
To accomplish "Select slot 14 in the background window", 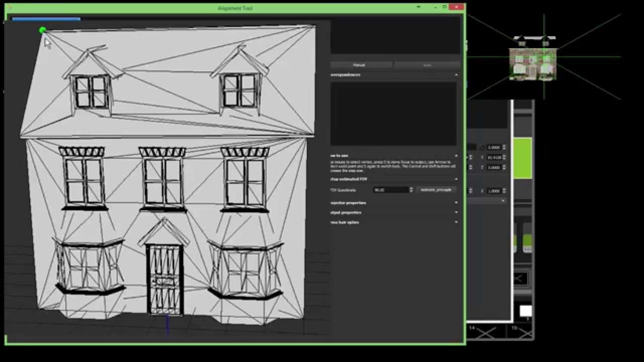I will 485,331.
